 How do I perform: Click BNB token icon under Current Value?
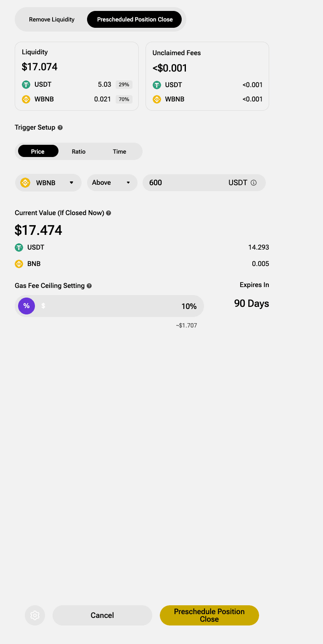[19, 264]
